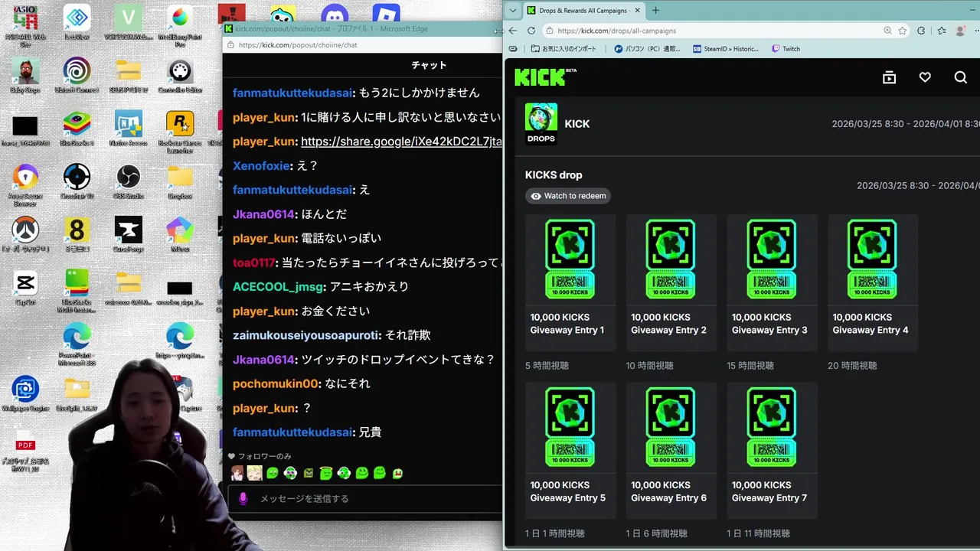Viewport: 980px width, 551px height.
Task: Open Crosshair V2 desktop shortcut
Action: pos(77,182)
